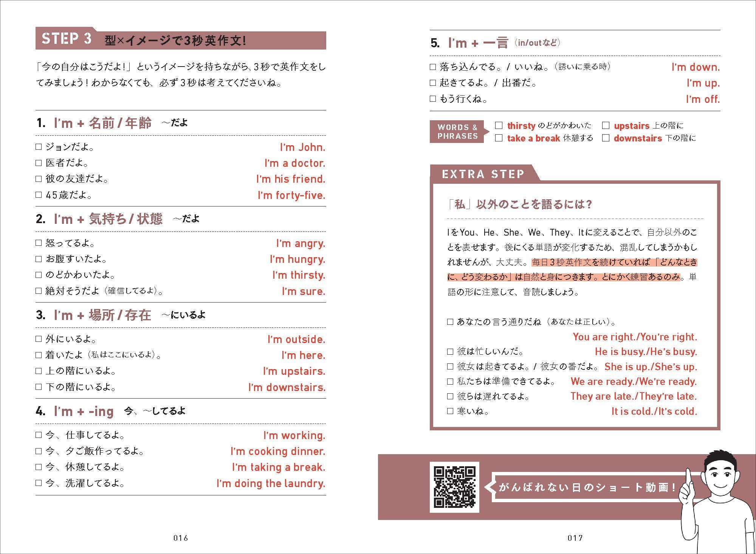Tick the checkbox next to 彼は忙しいんだ。
Screen dimensions: 756x554
click(x=450, y=352)
